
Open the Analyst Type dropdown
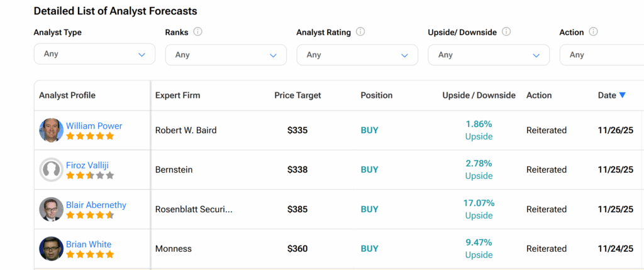(x=94, y=54)
